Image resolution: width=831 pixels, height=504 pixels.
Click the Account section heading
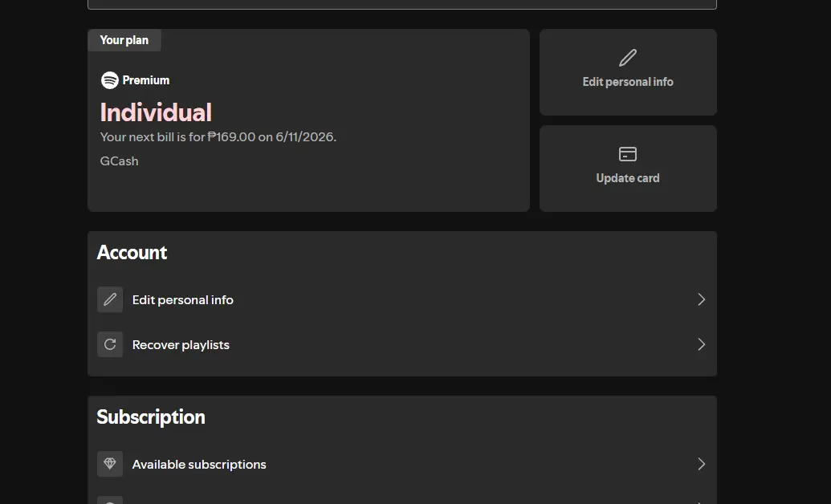click(132, 252)
